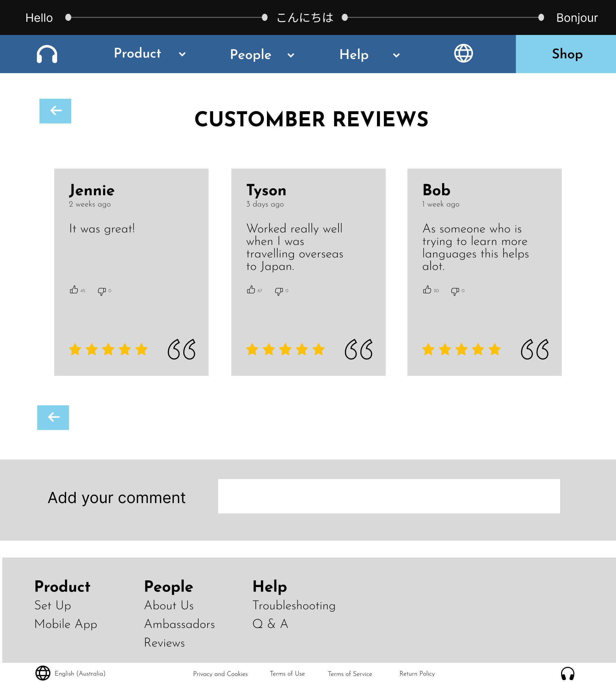
Task: Click the Add your comment field
Action: (x=389, y=496)
